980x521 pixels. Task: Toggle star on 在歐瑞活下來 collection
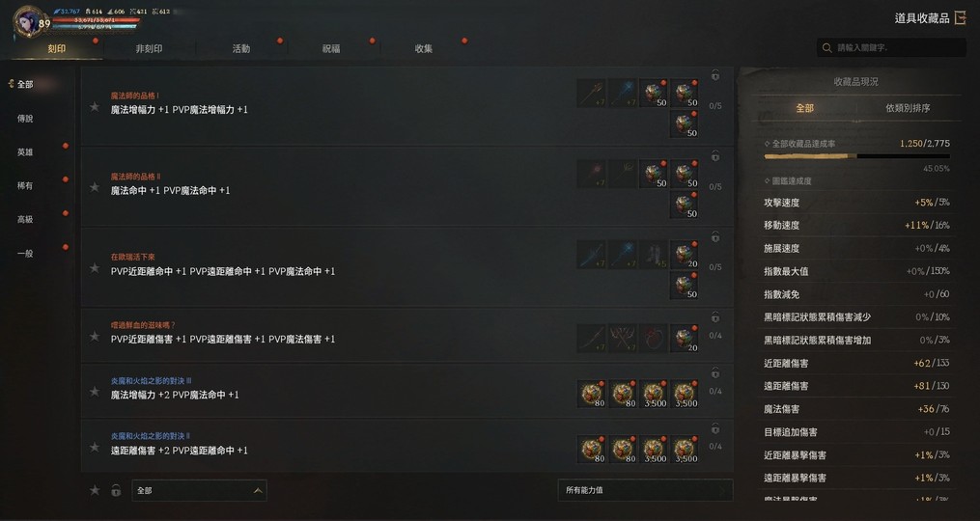point(95,268)
